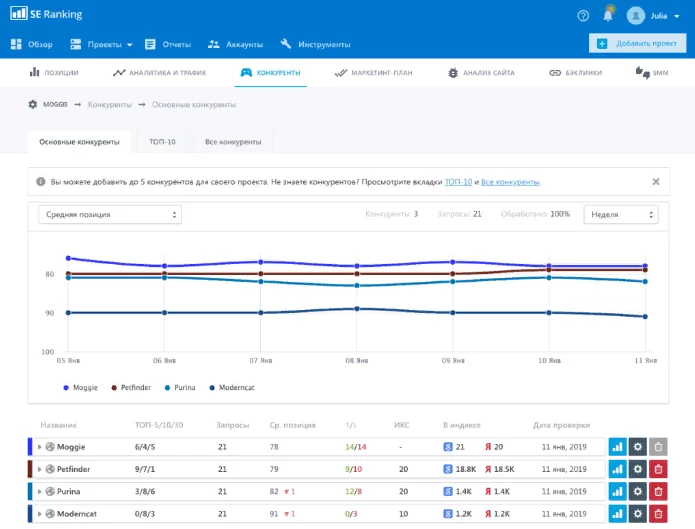Click Moggie blue color bar
This screenshot has height=529, width=695.
pyautogui.click(x=30, y=447)
